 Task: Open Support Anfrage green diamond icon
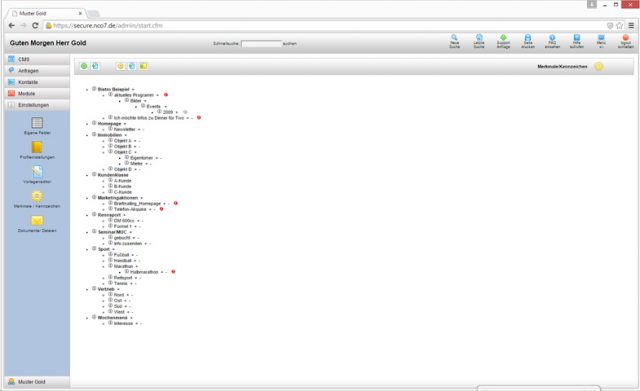point(503,38)
